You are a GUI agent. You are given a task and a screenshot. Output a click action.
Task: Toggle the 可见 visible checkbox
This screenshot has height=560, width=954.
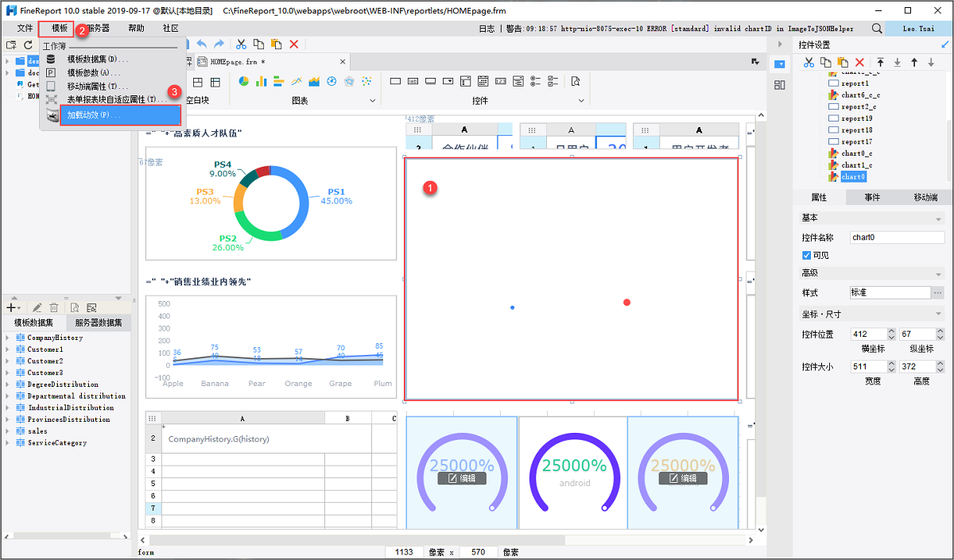coord(807,255)
